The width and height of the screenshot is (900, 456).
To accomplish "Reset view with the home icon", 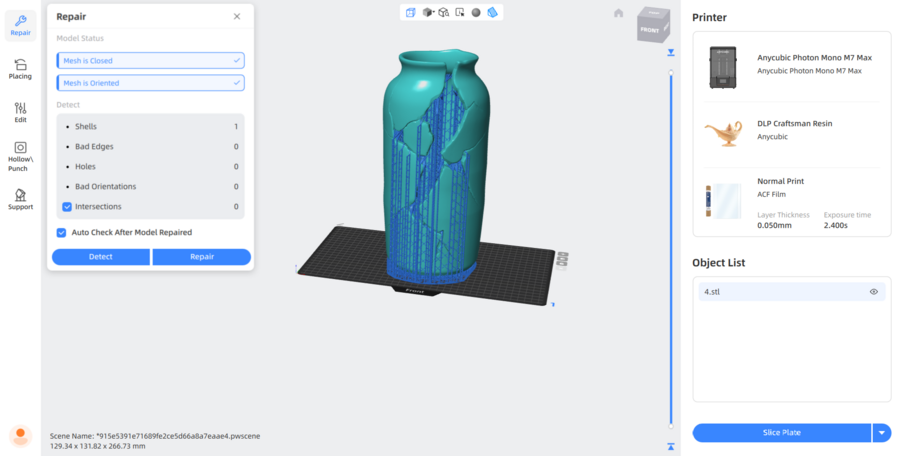I will click(618, 13).
